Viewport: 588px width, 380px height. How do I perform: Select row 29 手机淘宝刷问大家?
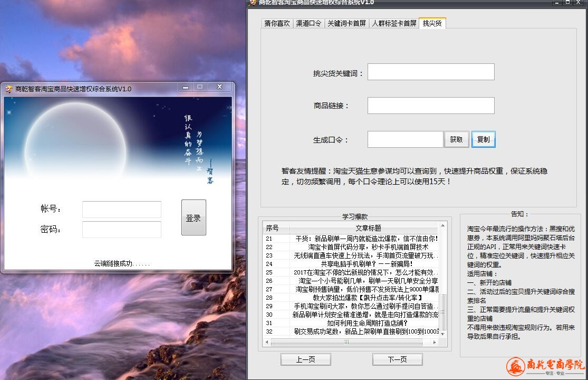pos(351,306)
